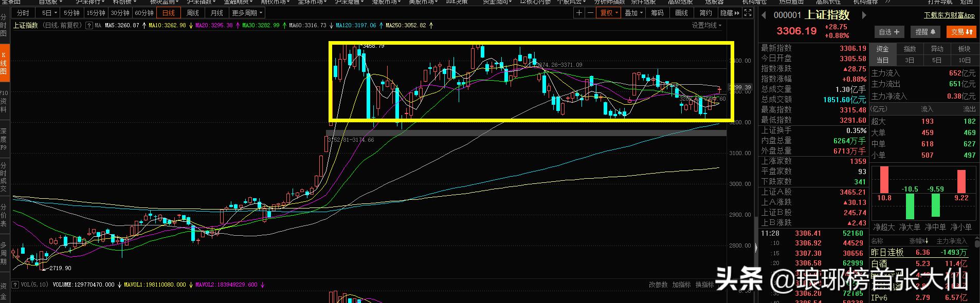The height and width of the screenshot is (303, 980).
Task: Click 5日 fund flow tab
Action: (x=937, y=60)
